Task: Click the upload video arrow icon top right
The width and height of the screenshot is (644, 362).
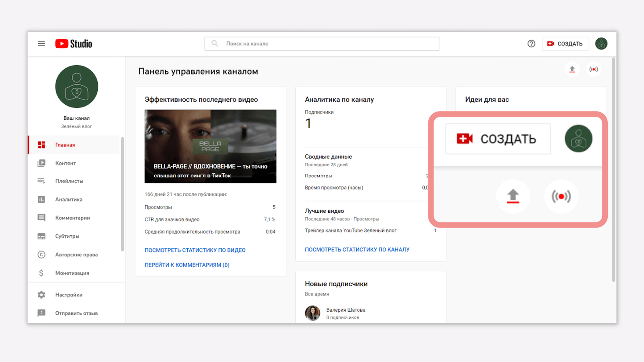Action: point(572,69)
